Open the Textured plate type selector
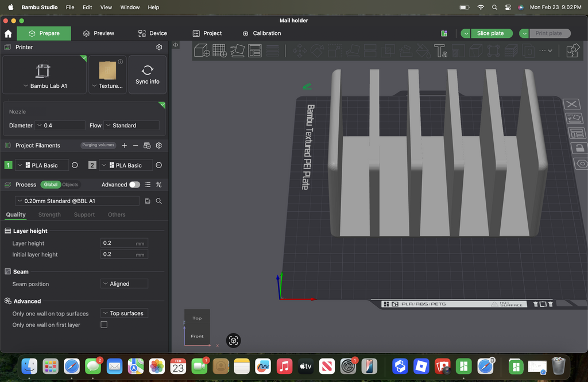 click(x=107, y=75)
